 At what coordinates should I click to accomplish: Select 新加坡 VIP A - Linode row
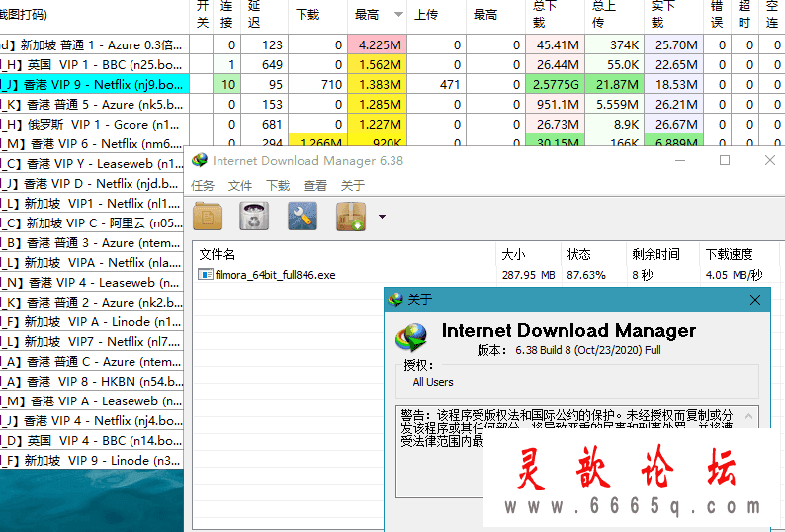pyautogui.click(x=92, y=322)
